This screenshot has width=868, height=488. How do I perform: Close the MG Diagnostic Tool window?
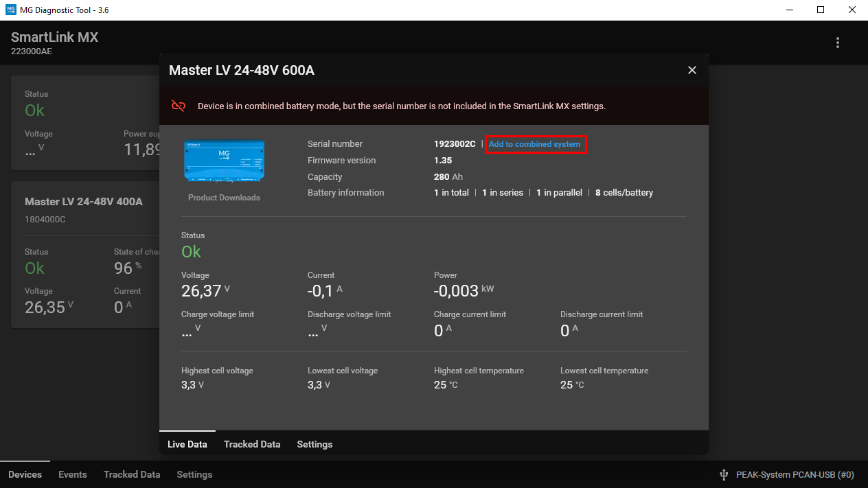tap(852, 10)
